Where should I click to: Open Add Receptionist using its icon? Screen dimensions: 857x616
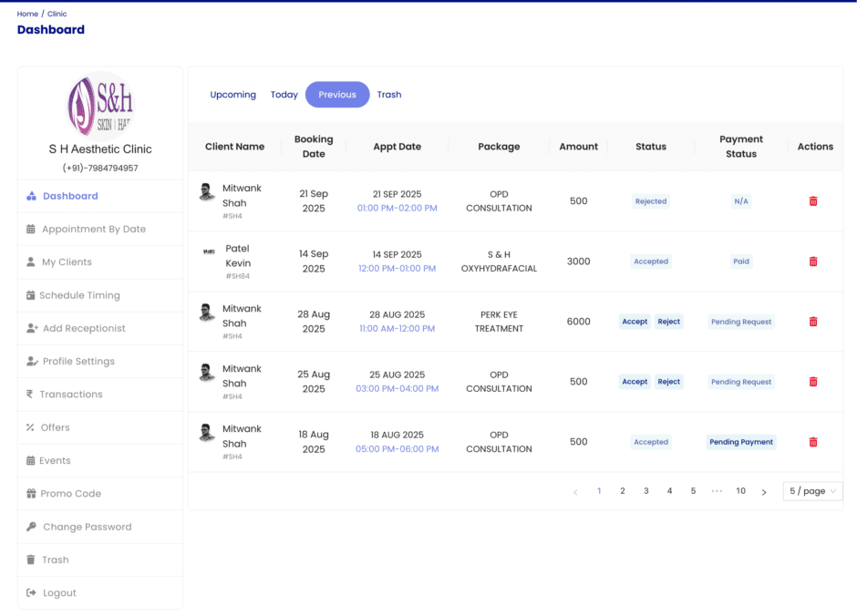pyautogui.click(x=30, y=328)
